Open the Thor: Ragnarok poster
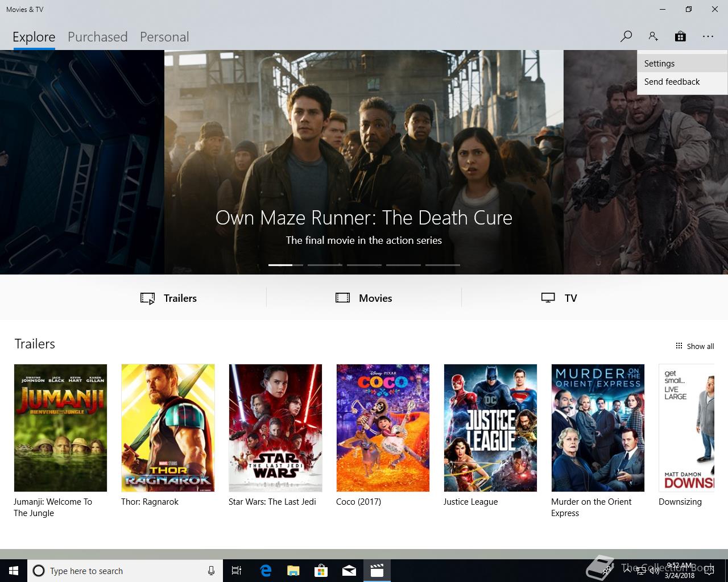Screen dimensions: 728x582 coord(168,428)
